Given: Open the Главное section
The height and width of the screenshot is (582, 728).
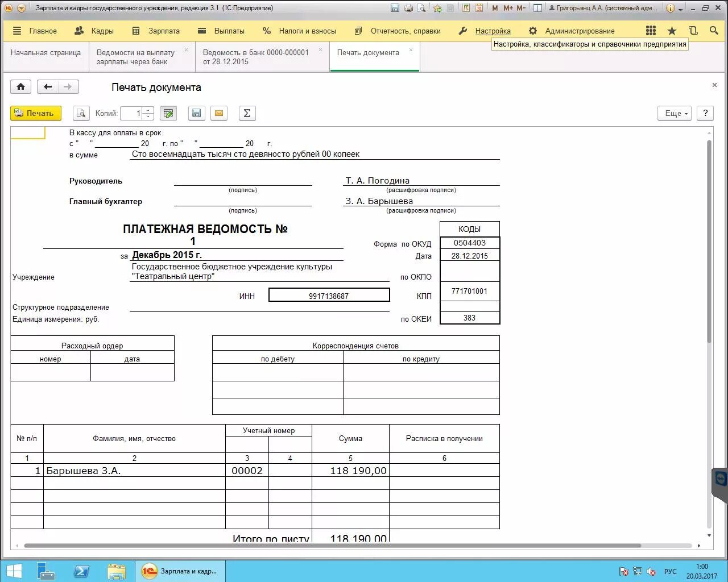Looking at the screenshot, I should click(x=35, y=31).
